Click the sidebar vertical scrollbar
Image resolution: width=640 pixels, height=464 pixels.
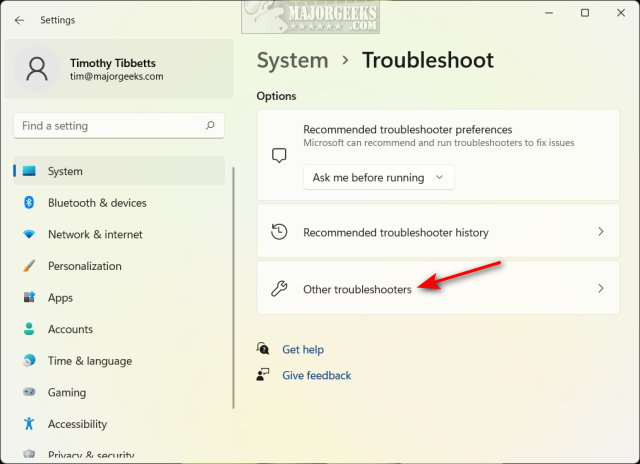click(x=233, y=287)
